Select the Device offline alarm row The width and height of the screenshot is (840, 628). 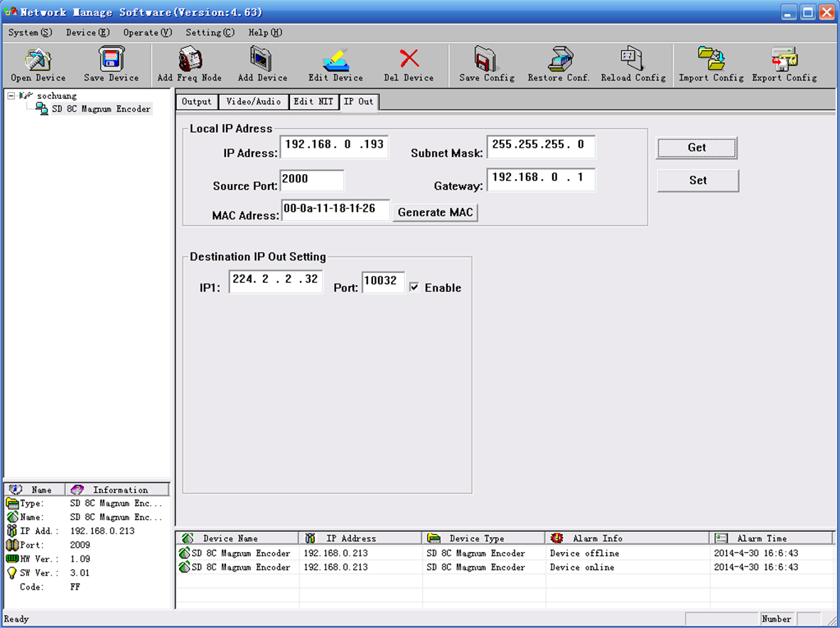(x=505, y=553)
